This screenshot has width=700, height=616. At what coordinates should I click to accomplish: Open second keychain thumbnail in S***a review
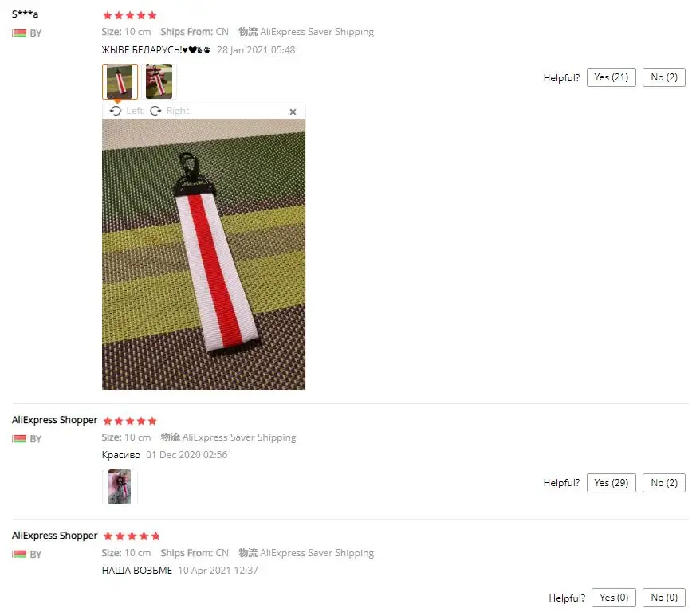click(159, 81)
